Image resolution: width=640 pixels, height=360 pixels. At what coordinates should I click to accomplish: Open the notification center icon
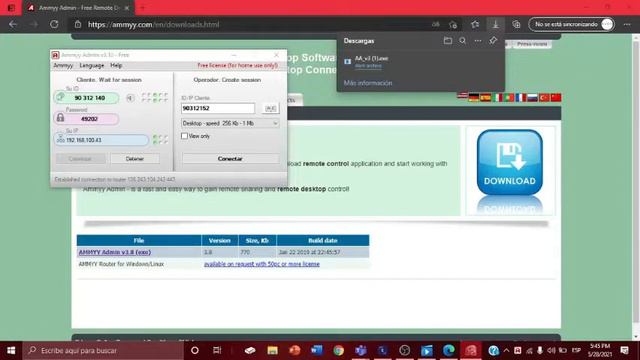(624, 350)
